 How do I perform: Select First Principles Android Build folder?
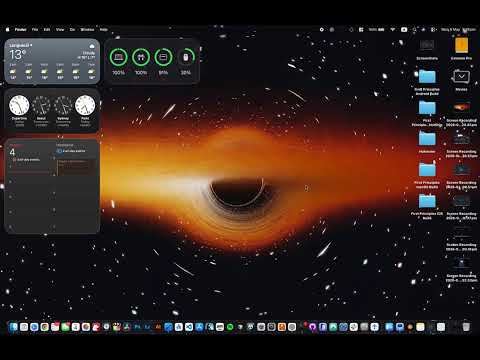tap(427, 82)
